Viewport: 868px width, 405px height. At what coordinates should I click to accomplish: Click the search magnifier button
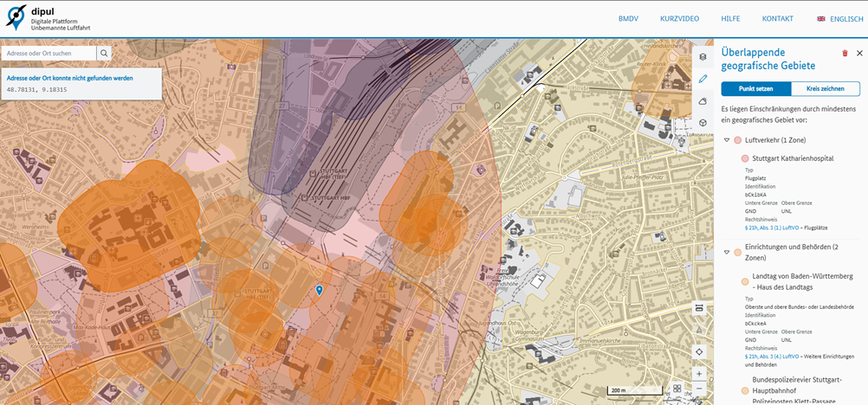click(105, 54)
